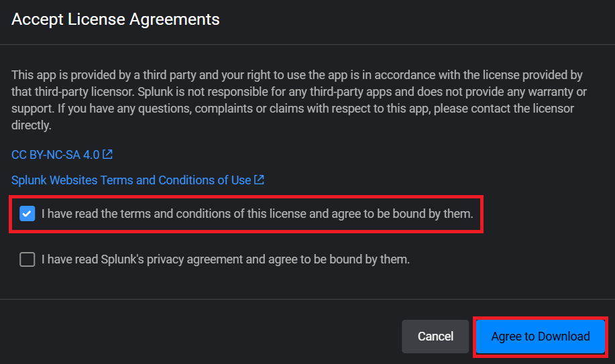Click the line starting 'This app is provided'
This screenshot has width=615, height=364.
(296, 75)
